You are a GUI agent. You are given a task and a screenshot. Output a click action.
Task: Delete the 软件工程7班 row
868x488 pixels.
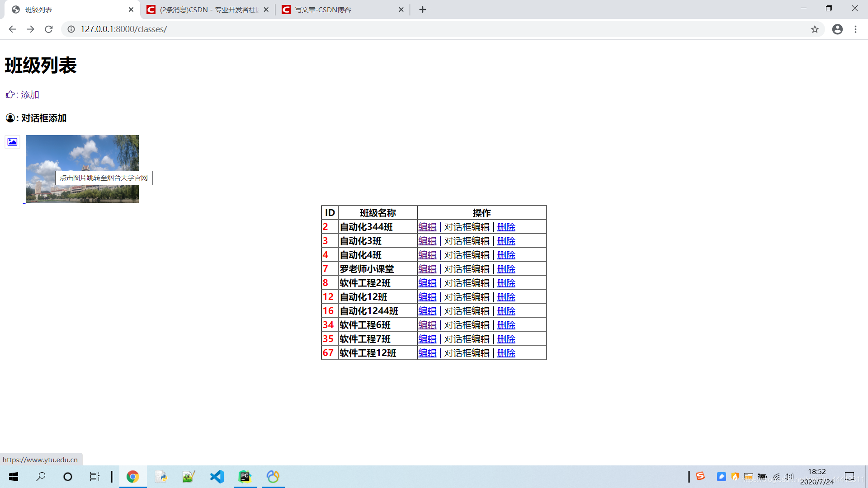[x=506, y=339]
